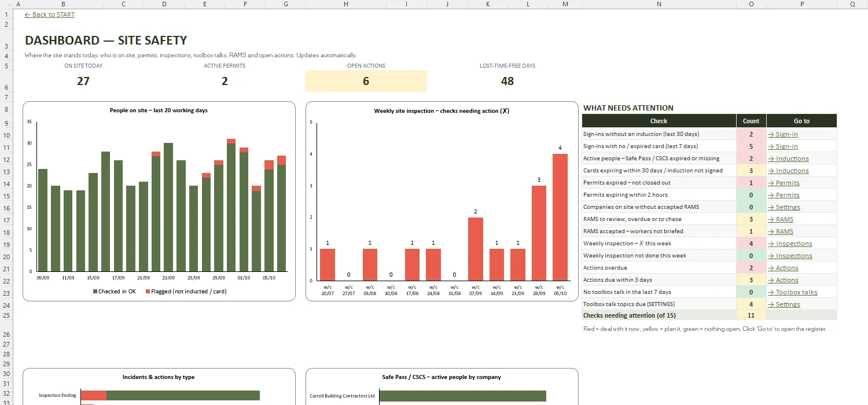Open Permits link for permits expiring within 2 hours
This screenshot has height=405, width=868.
pyautogui.click(x=784, y=195)
